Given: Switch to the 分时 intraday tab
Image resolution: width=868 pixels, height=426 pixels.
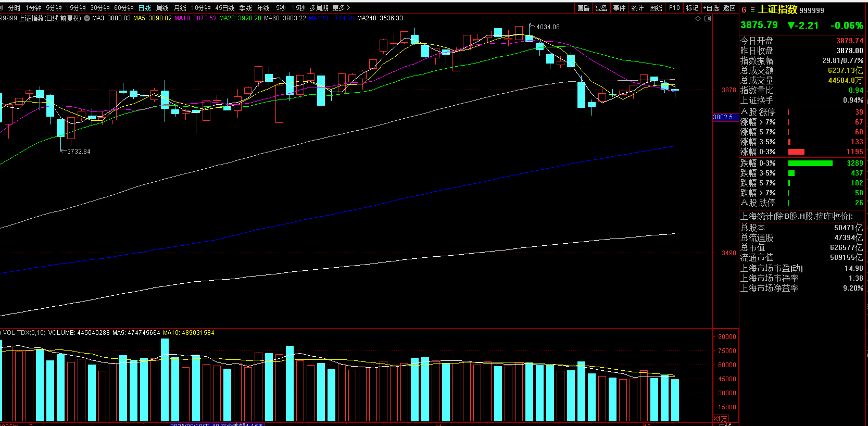Looking at the screenshot, I should click(14, 8).
